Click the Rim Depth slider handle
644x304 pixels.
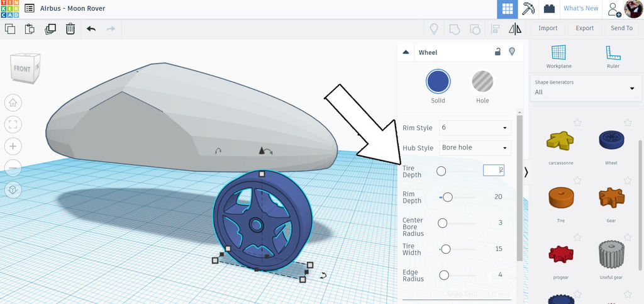click(448, 198)
